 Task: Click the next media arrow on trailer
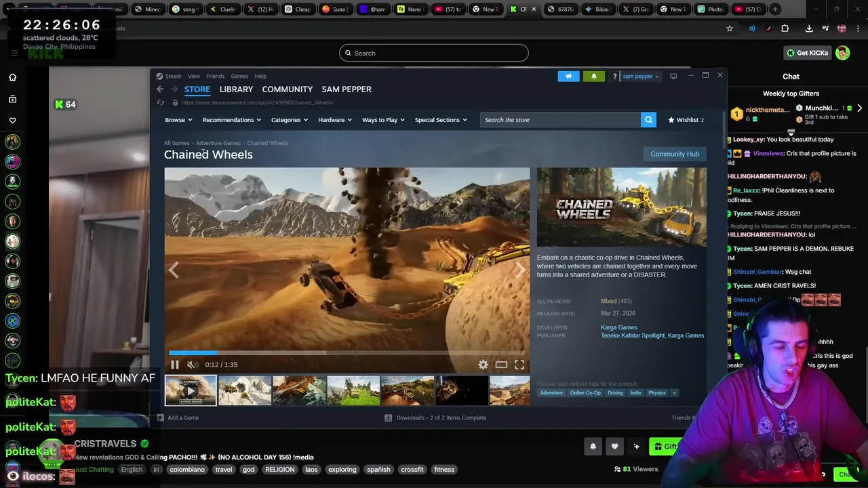coord(520,270)
